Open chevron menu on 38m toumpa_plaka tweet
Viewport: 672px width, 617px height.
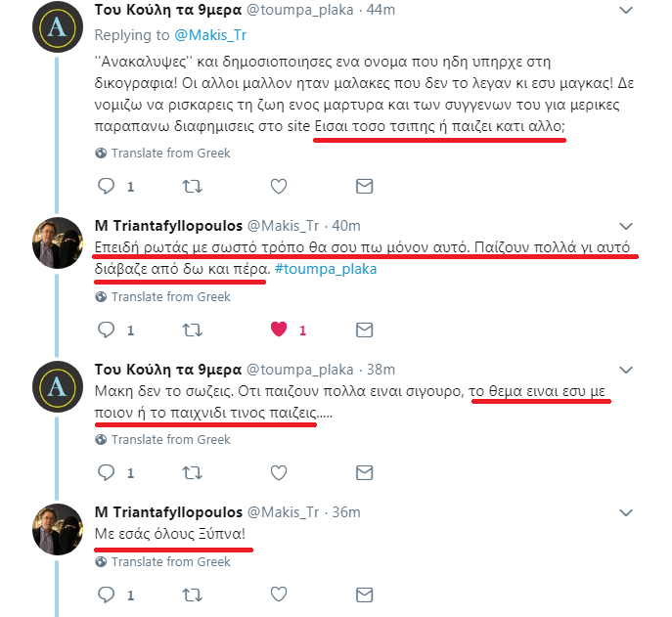629,370
